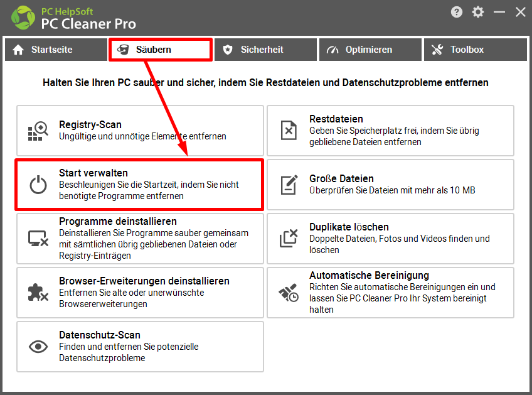Open settings with the gear icon

tap(477, 12)
